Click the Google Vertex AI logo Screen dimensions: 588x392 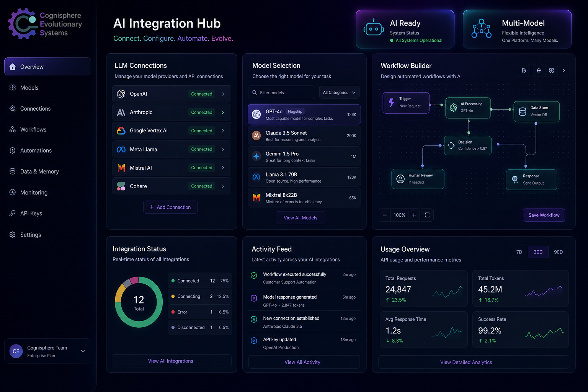coord(121,131)
